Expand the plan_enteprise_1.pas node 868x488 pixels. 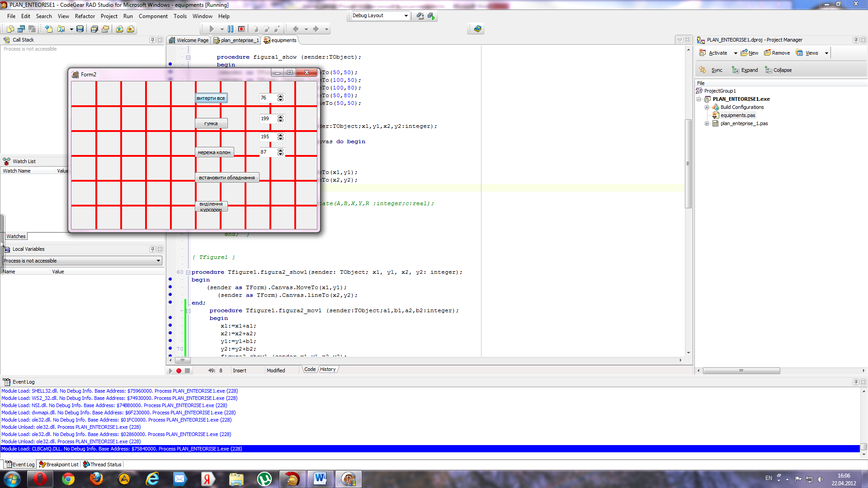pos(707,123)
